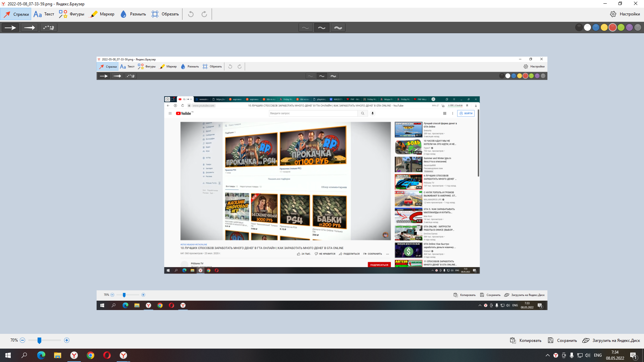The width and height of the screenshot is (644, 362).
Task: Select the Shapes (Фигуры) tool
Action: click(71, 14)
